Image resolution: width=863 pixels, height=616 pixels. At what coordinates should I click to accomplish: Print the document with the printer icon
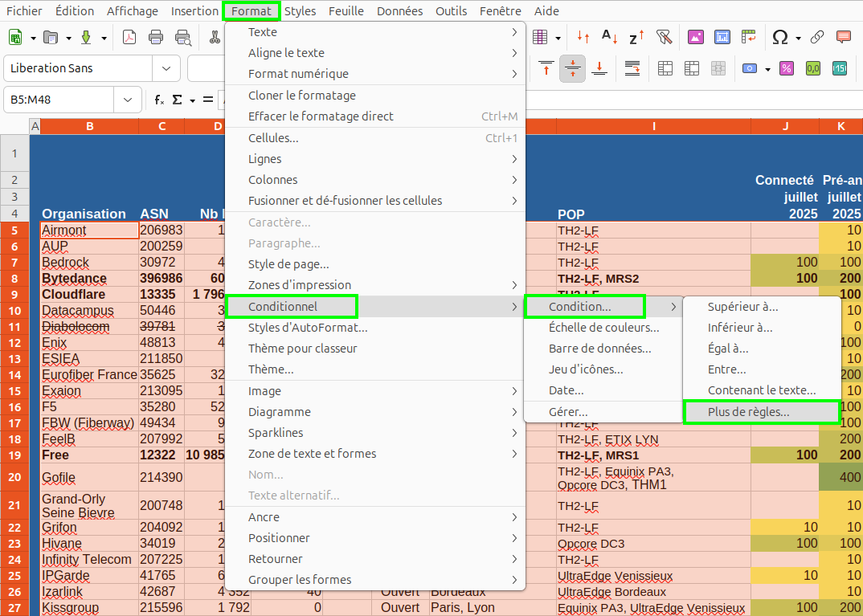[156, 38]
